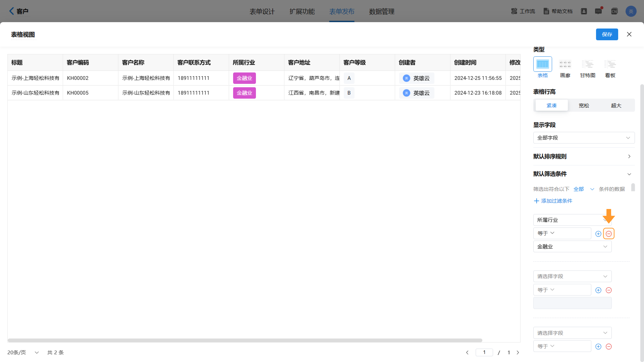This screenshot has width=644, height=362.
Task: Click creator avatar 英雄云 in first row
Action: click(x=407, y=78)
